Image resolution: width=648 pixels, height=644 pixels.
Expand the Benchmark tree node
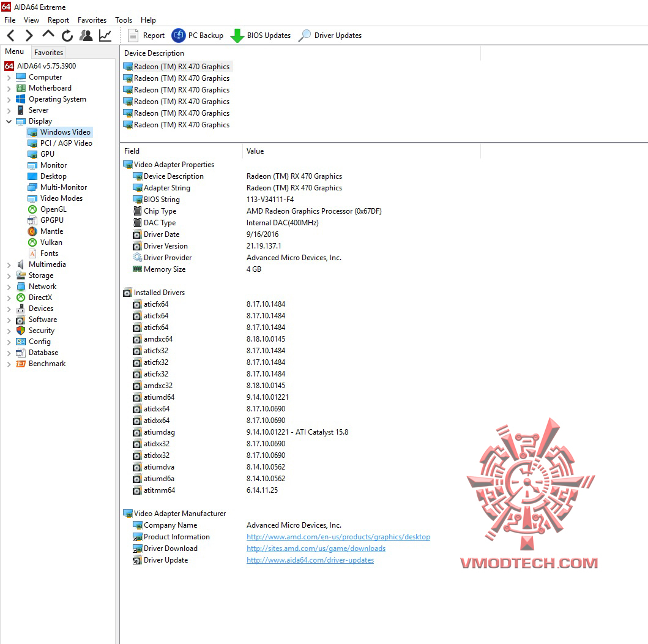tap(9, 364)
